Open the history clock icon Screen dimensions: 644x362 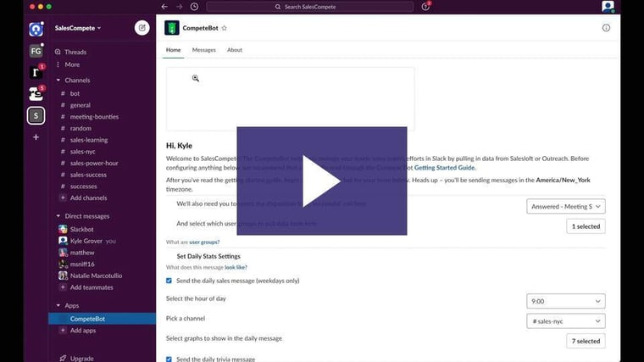(194, 7)
